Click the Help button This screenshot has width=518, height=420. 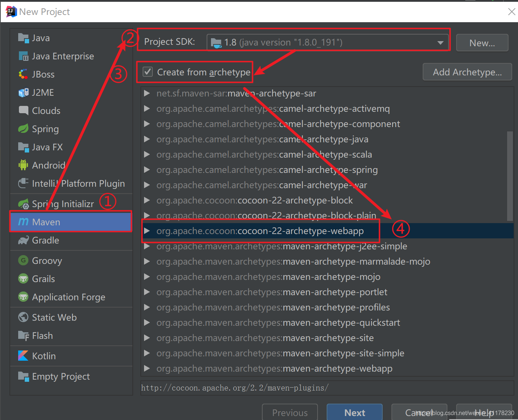coord(484,412)
